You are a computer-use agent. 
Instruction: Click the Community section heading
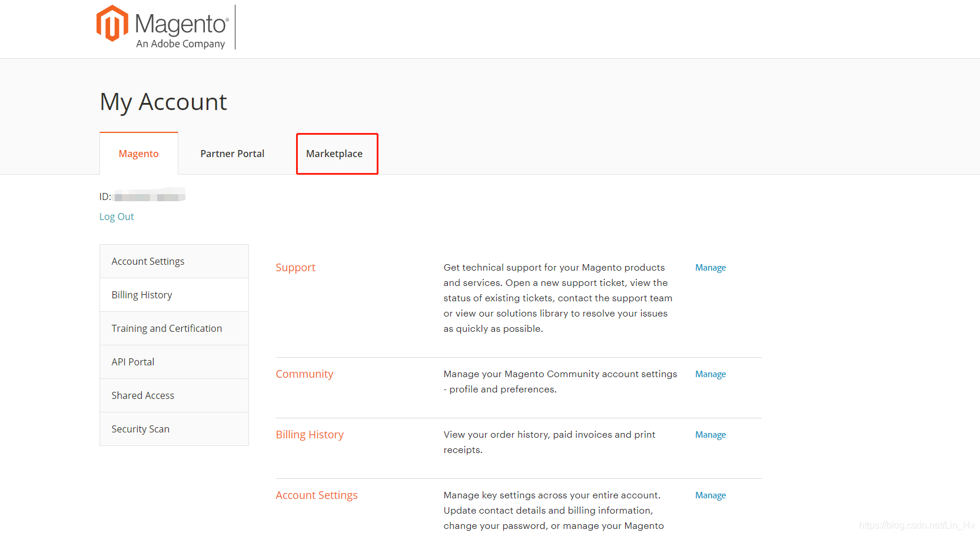click(304, 374)
